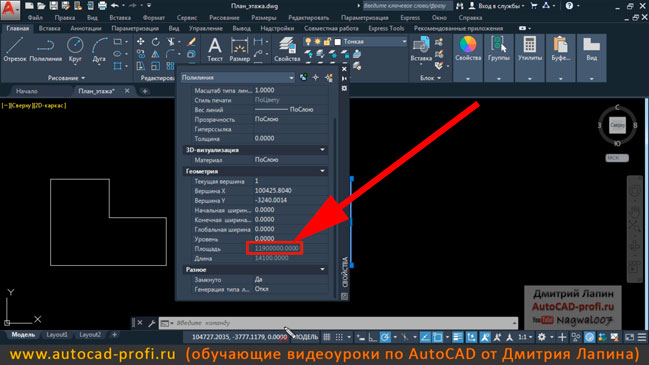Image resolution: width=649 pixels, height=365 pixels.
Task: Click the Print icon in quick access toolbar
Action: click(x=102, y=6)
